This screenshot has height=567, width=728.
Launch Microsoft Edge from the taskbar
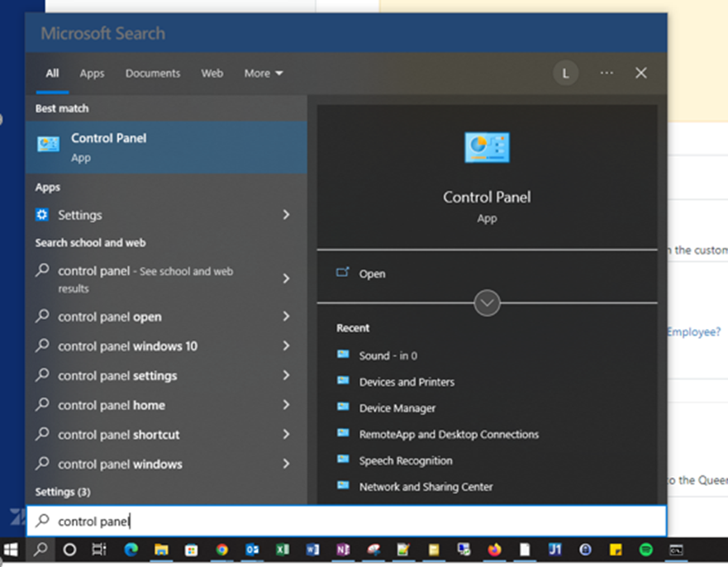[x=131, y=550]
